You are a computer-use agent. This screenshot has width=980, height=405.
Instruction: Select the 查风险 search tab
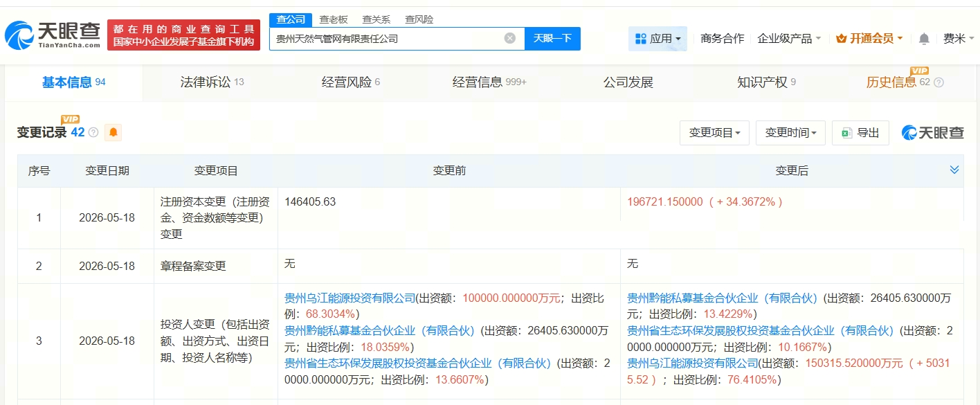click(419, 19)
